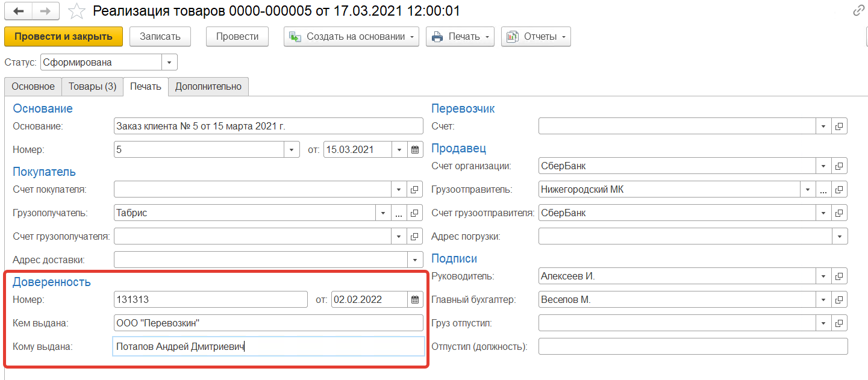Switch to the Товары (3) tab

coord(92,87)
